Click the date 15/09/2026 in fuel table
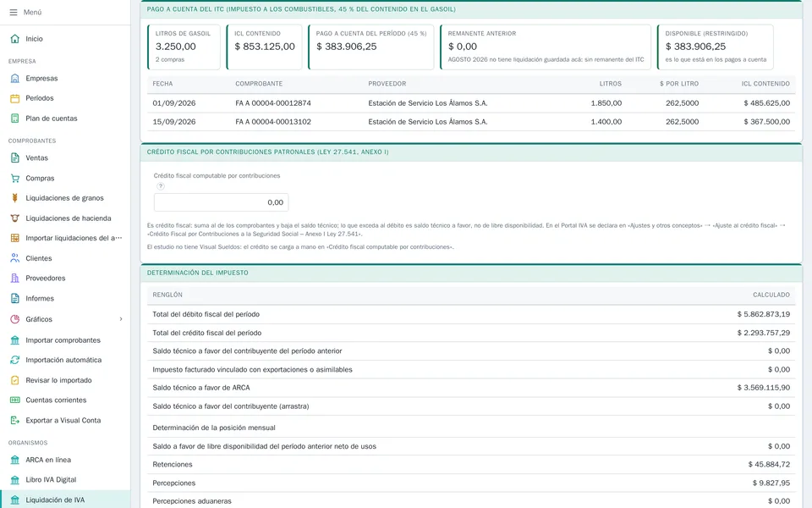812x508 pixels. (x=174, y=122)
